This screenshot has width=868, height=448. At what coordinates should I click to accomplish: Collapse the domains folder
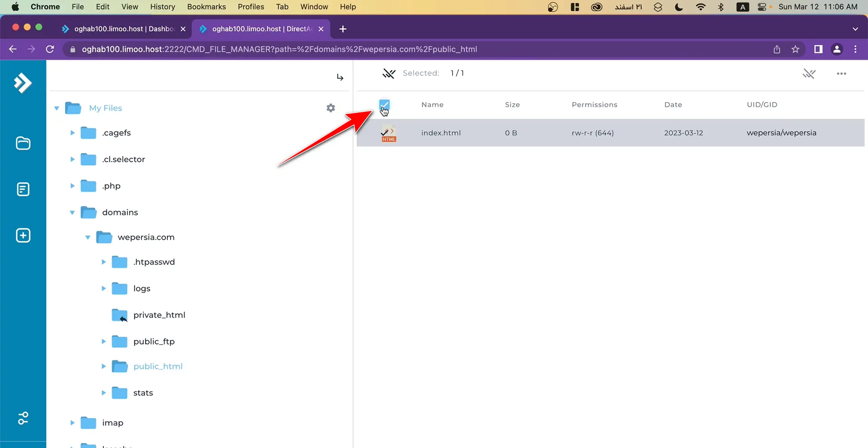click(72, 213)
